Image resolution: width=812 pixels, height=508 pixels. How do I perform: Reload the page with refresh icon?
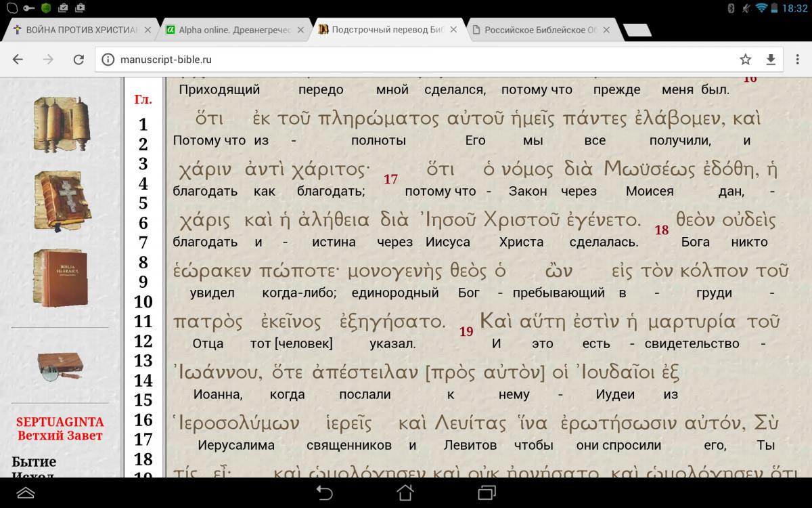78,60
